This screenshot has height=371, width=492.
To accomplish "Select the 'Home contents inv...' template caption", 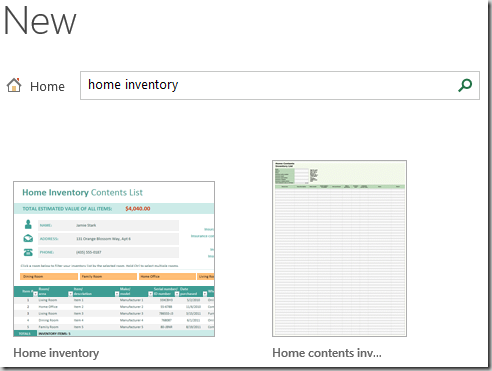I will pos(327,353).
